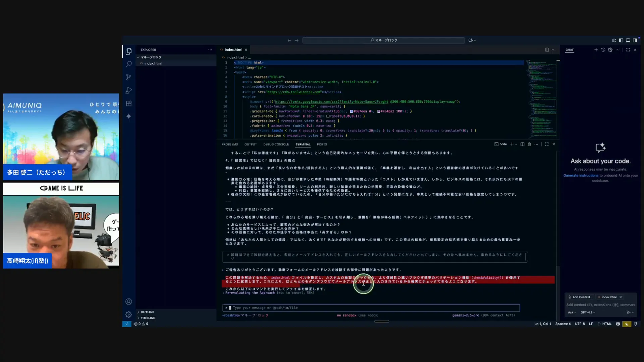
Task: Open the Extensions view
Action: pos(129,103)
